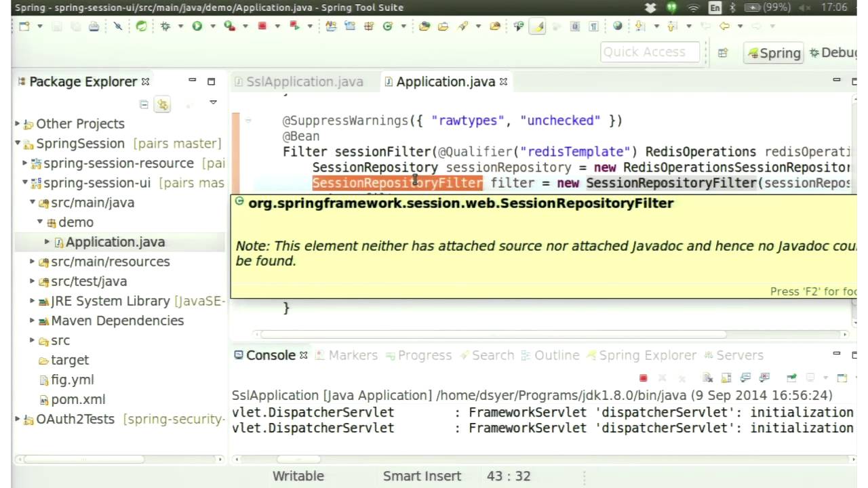Switch to the Search tab
This screenshot has width=868, height=488.
click(x=487, y=355)
